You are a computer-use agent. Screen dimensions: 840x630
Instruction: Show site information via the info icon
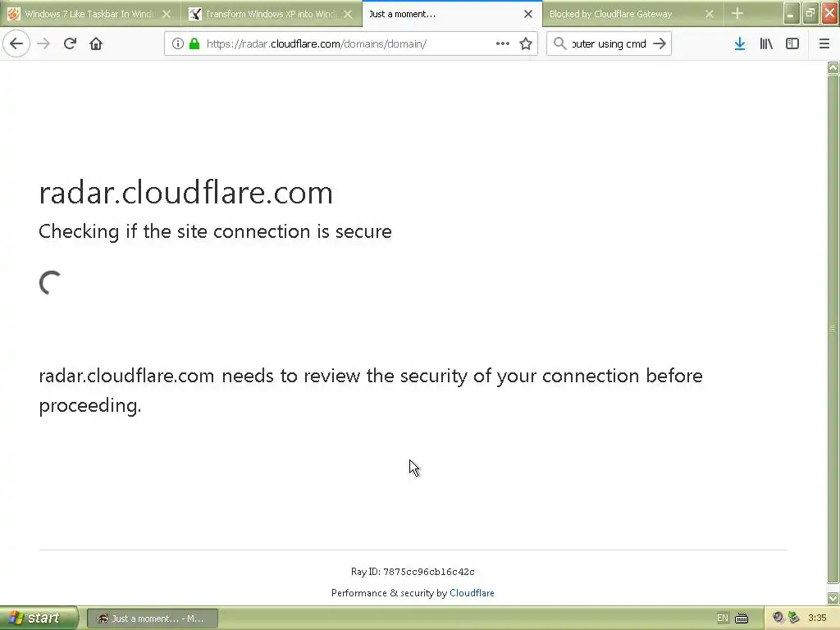pos(178,43)
